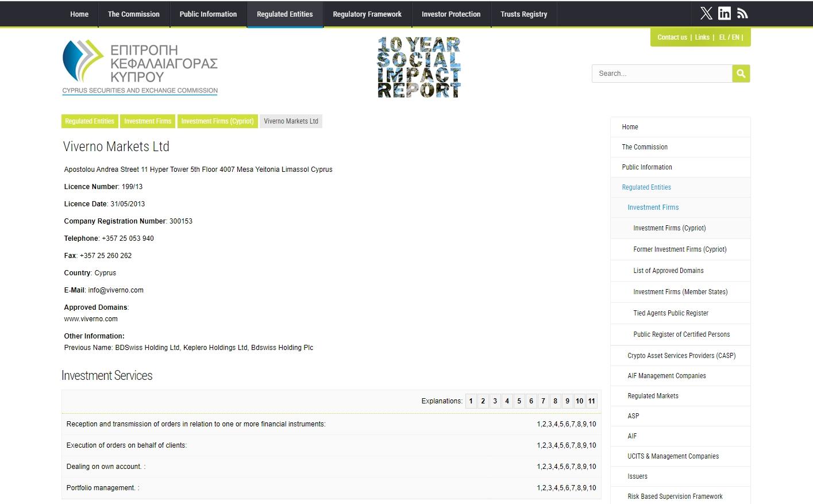Click the www.viverno.com approved domain
The image size is (813, 504).
(91, 319)
